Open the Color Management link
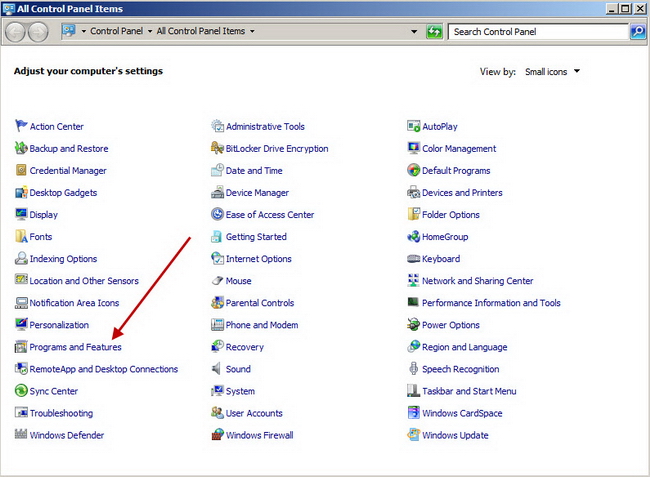Viewport: 650px width, 477px height. point(459,148)
